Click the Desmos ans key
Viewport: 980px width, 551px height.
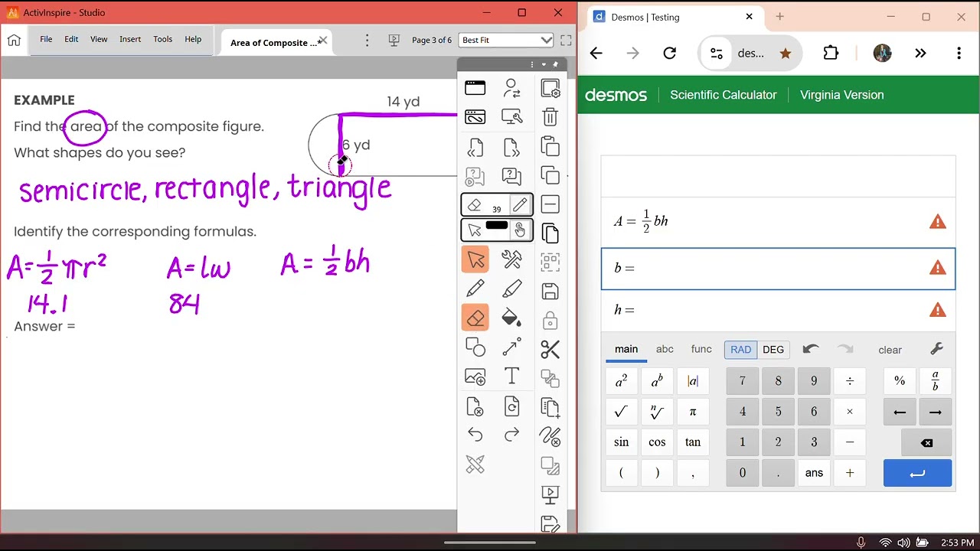click(814, 473)
